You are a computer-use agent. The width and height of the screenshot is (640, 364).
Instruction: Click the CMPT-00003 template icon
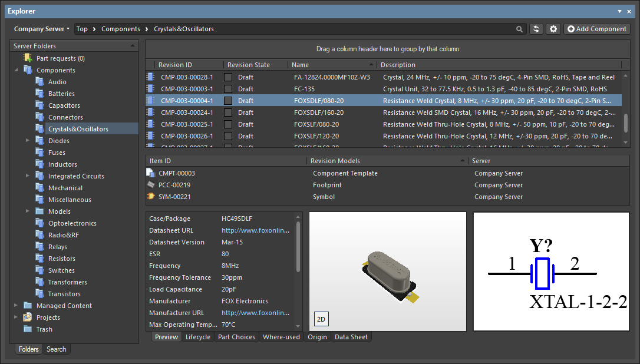151,173
